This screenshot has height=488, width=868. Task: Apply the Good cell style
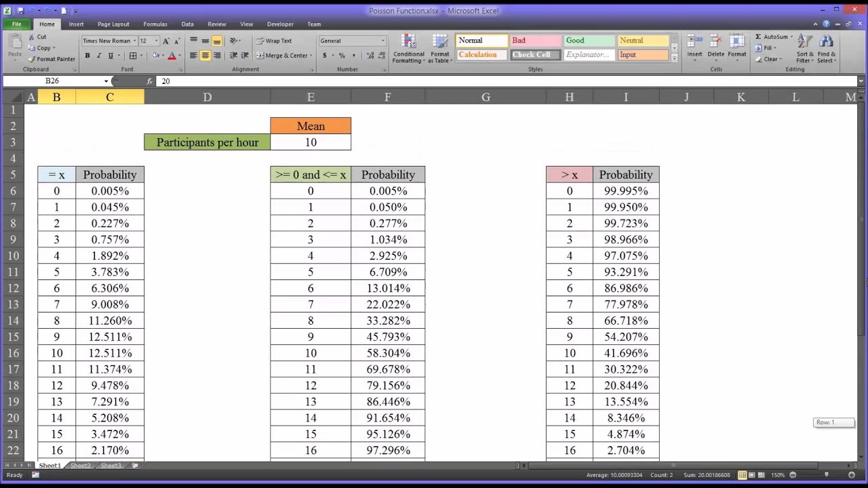pos(589,41)
